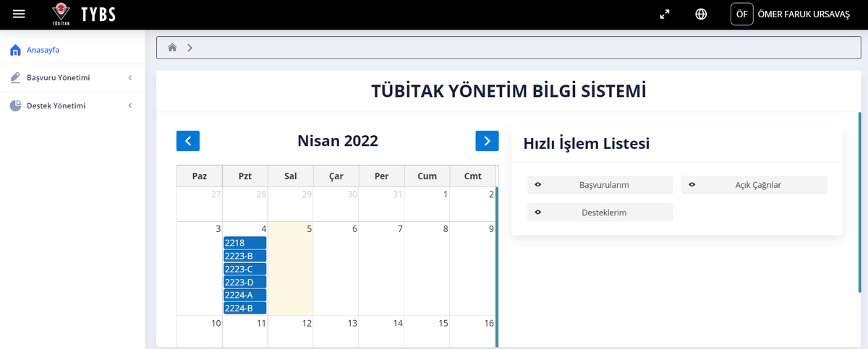
Task: Click the eye icon beside Açık Çağrılar
Action: click(692, 185)
